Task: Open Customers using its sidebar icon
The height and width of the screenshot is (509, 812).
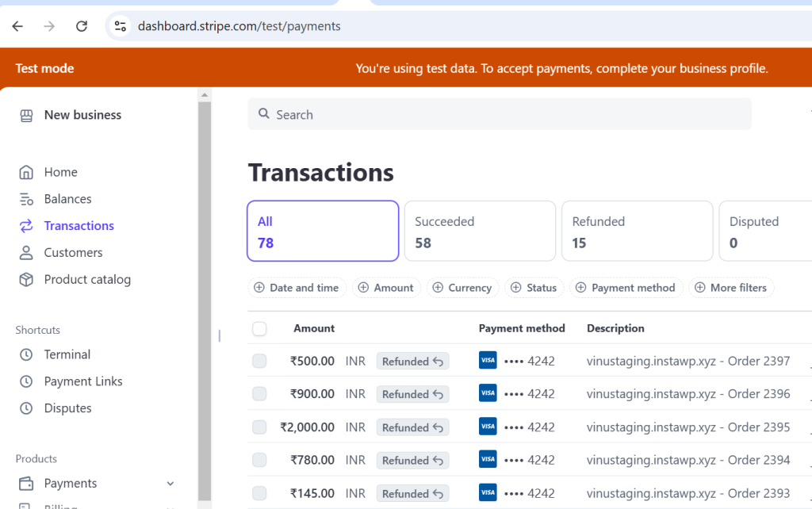Action: coord(26,252)
